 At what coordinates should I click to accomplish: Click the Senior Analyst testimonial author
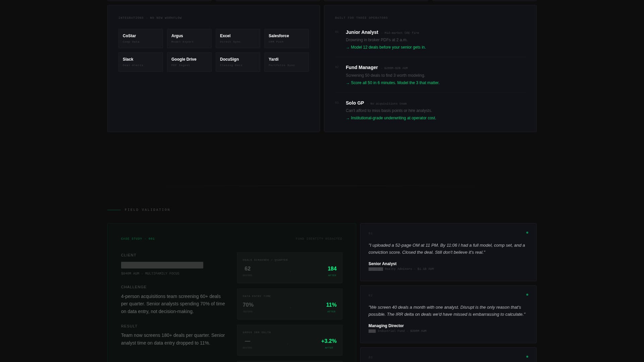tap(382, 264)
